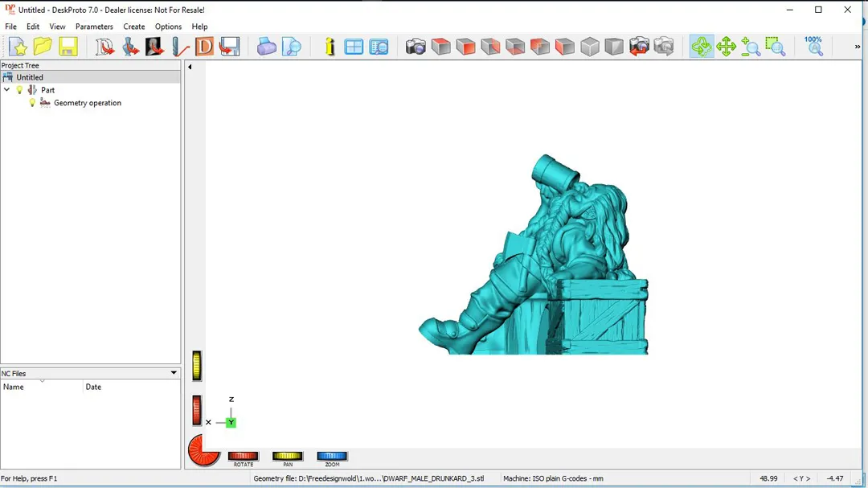Viewport: 868px width, 488px height.
Task: Open an existing project via folder icon
Action: (x=43, y=47)
